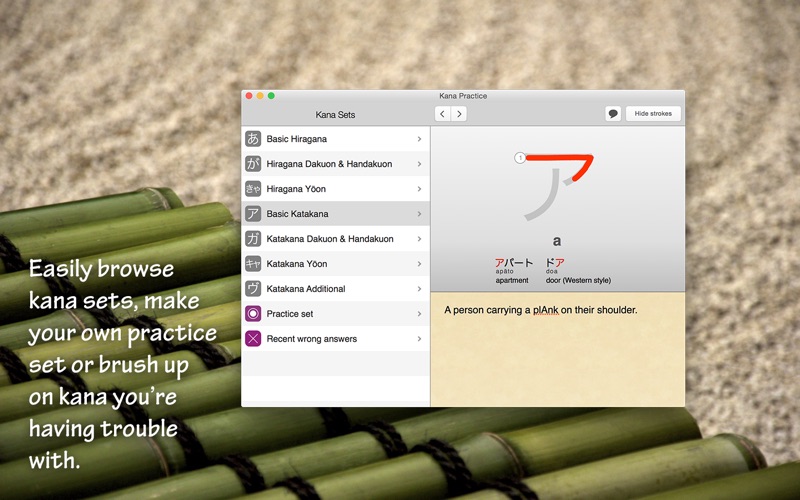800x500 pixels.
Task: Click the Katakana Dakuon ガ icon
Action: 253,239
